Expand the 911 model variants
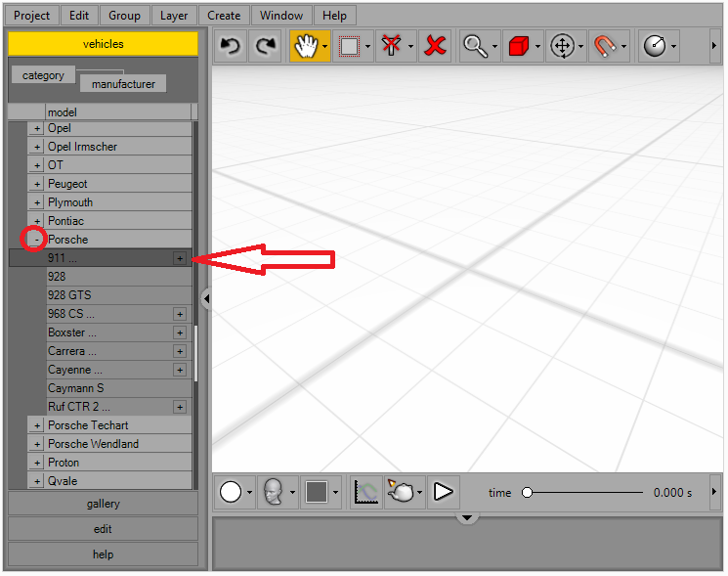The height and width of the screenshot is (576, 728). tap(180, 258)
